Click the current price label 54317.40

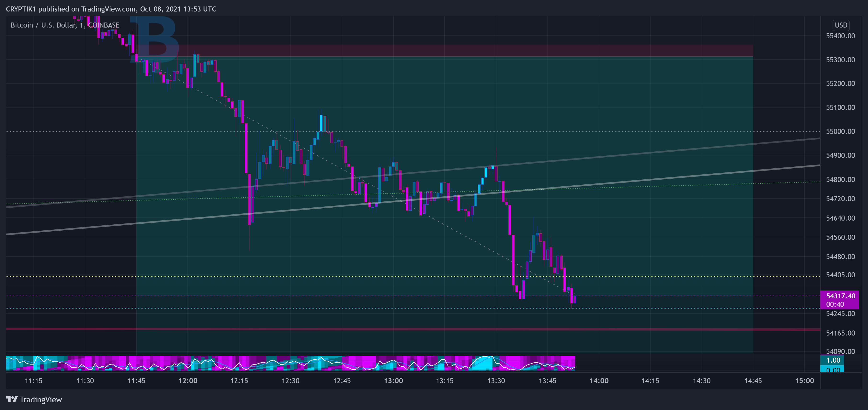click(x=840, y=296)
